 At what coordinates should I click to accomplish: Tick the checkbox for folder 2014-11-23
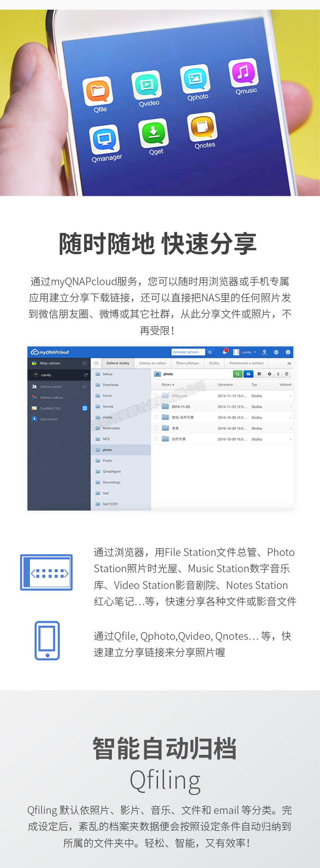pyautogui.click(x=156, y=407)
